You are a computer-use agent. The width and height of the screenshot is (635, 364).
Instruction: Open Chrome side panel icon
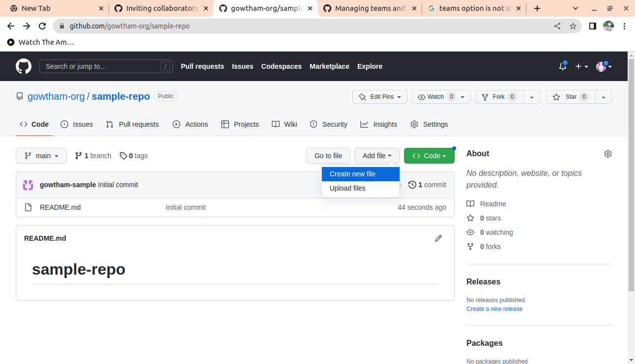pyautogui.click(x=593, y=26)
